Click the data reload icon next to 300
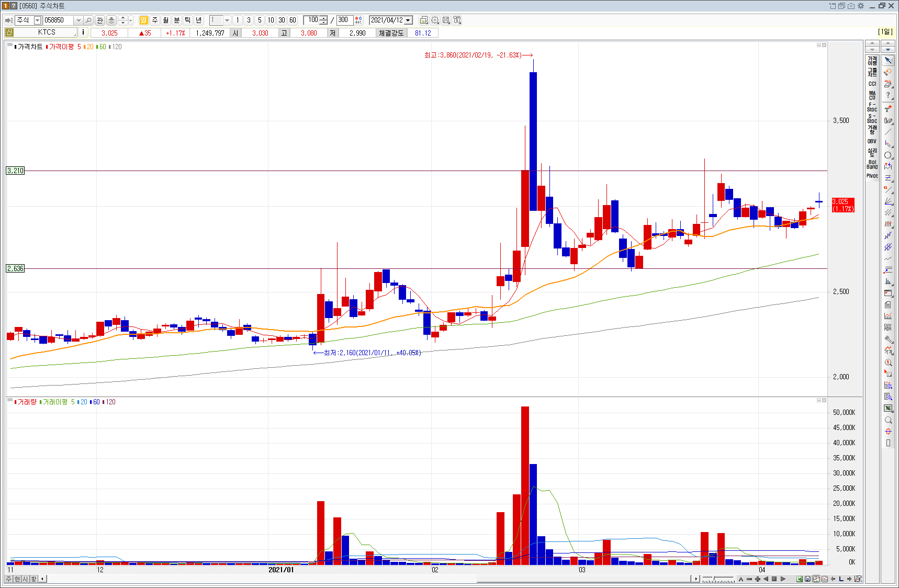Image resolution: width=899 pixels, height=588 pixels. coord(358,20)
